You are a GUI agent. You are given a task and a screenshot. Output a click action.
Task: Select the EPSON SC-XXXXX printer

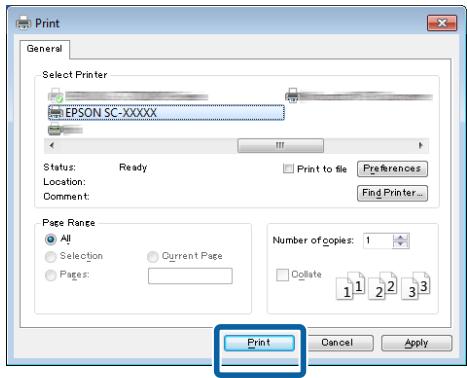tap(166, 112)
